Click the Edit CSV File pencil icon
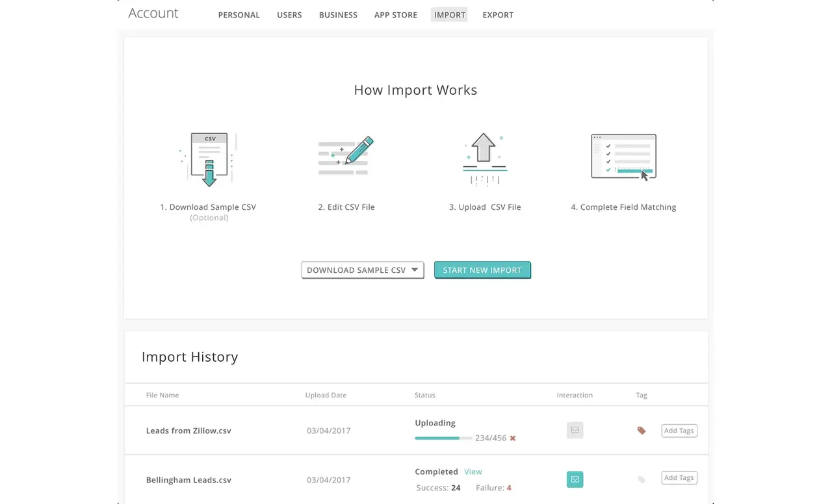The image size is (832, 504). 346,156
